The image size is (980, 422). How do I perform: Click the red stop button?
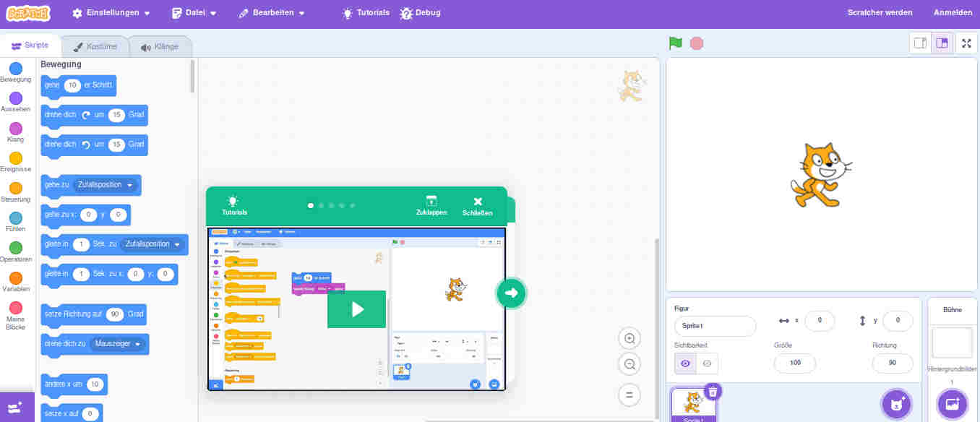697,43
